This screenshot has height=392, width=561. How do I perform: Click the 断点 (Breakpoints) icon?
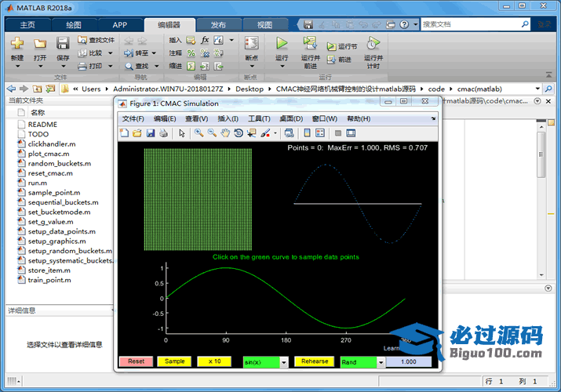click(252, 43)
